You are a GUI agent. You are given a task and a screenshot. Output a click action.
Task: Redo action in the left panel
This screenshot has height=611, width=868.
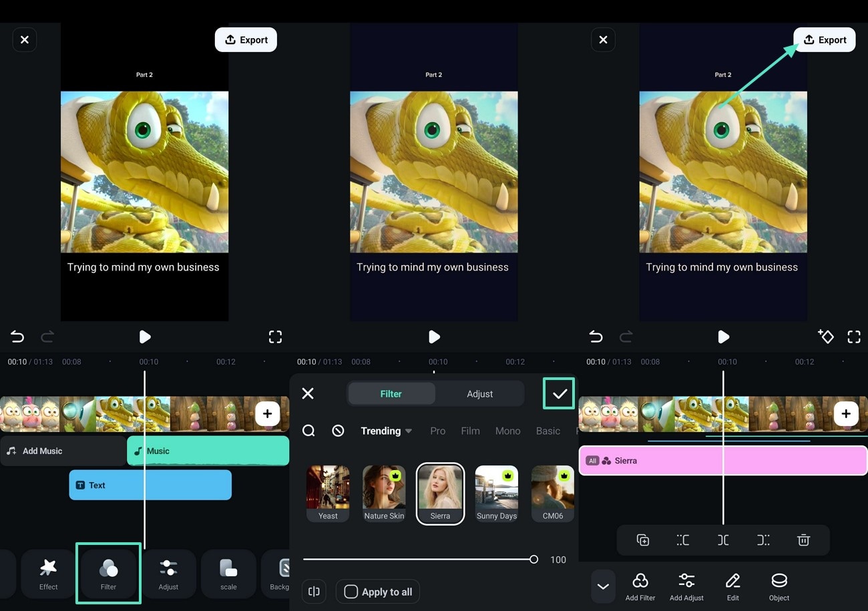tap(47, 337)
